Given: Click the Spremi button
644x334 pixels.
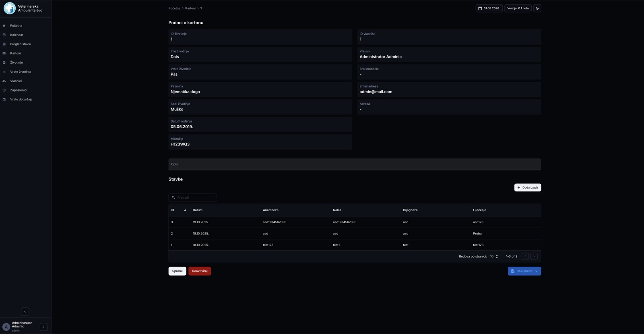Looking at the screenshot, I should (x=177, y=271).
